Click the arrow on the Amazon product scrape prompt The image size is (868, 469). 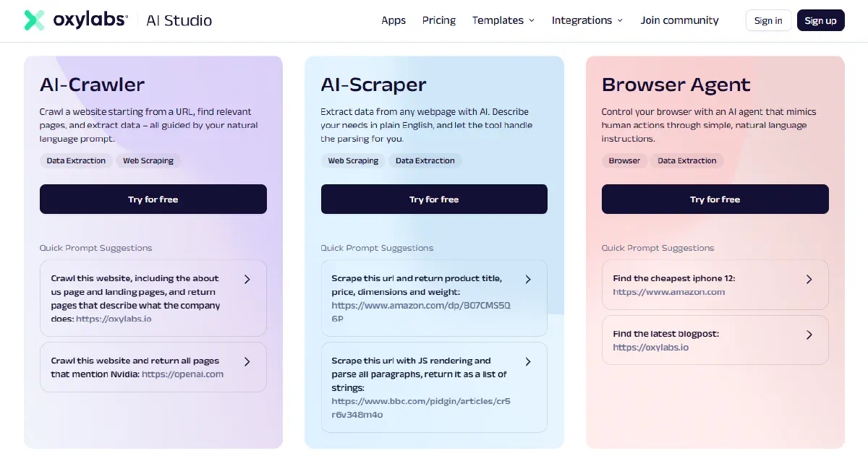pyautogui.click(x=528, y=279)
